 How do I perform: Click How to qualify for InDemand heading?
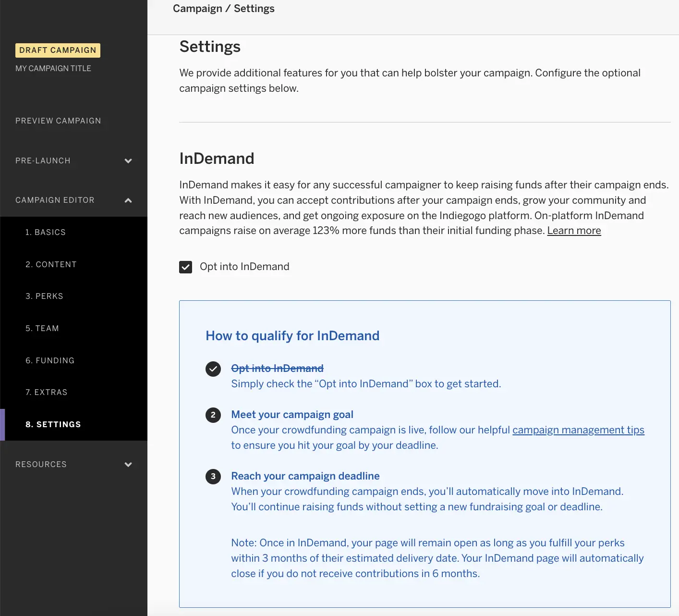(292, 336)
